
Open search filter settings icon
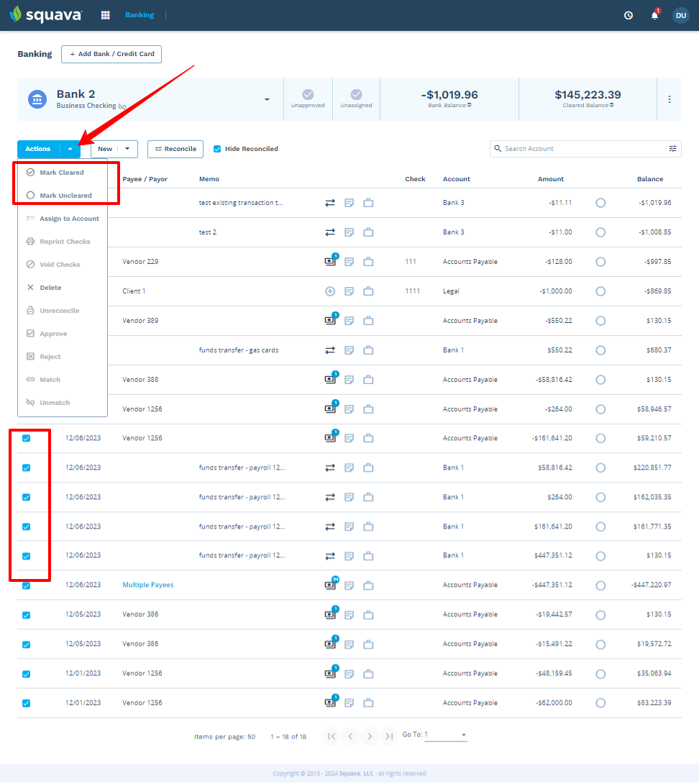pyautogui.click(x=672, y=148)
